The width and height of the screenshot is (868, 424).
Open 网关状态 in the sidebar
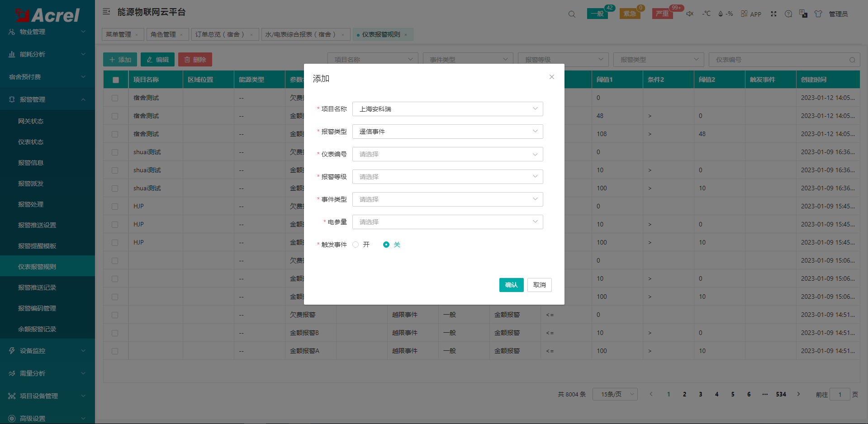(x=47, y=121)
